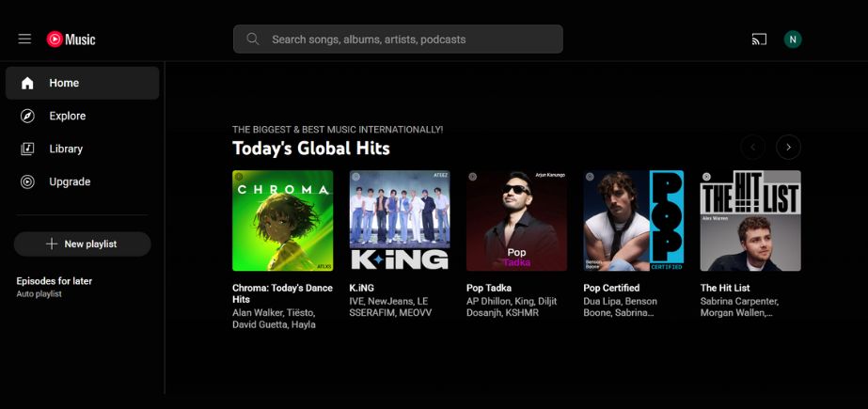Create a New playlist

83,244
